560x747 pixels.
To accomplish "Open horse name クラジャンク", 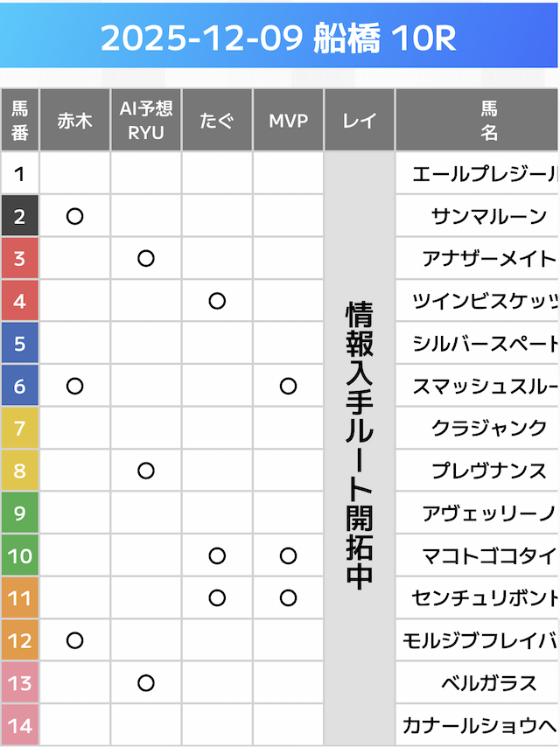I will click(488, 429).
